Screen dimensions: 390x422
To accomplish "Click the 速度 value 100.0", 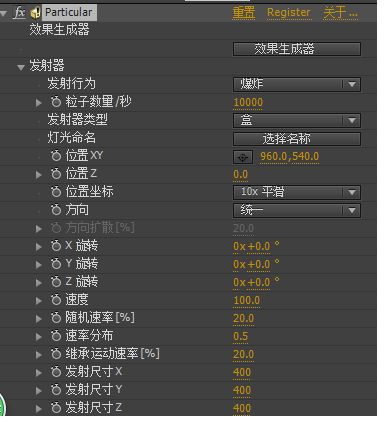I will coord(247,300).
